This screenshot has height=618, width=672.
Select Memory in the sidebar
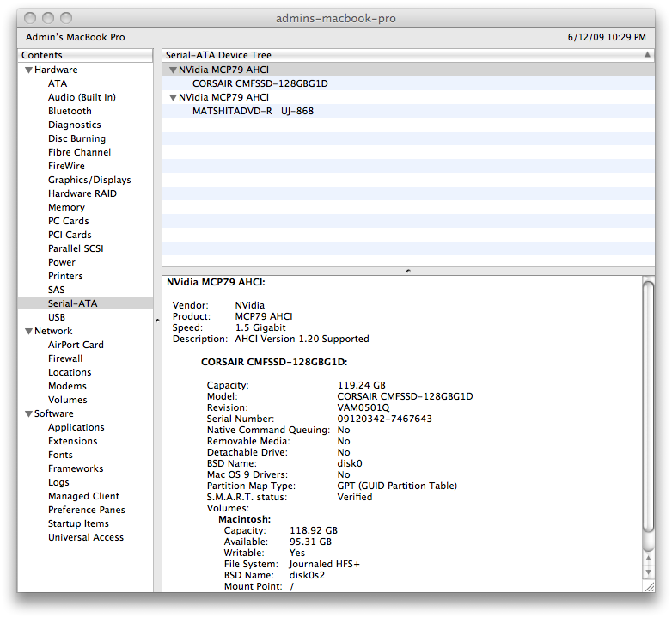(x=66, y=207)
